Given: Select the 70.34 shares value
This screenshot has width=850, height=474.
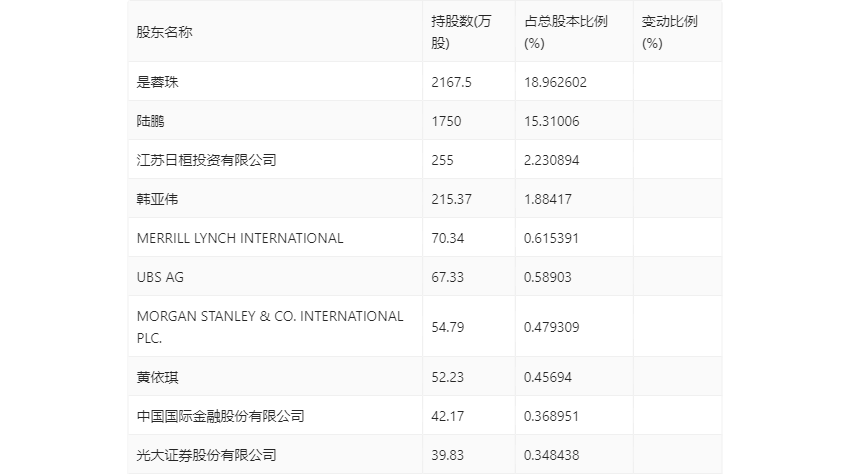Looking at the screenshot, I should (x=448, y=238).
